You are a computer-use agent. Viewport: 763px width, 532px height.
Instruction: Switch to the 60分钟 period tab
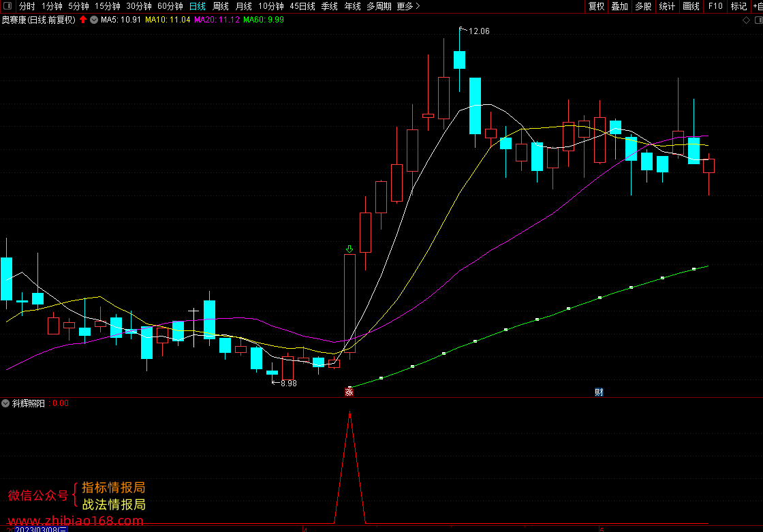click(170, 6)
